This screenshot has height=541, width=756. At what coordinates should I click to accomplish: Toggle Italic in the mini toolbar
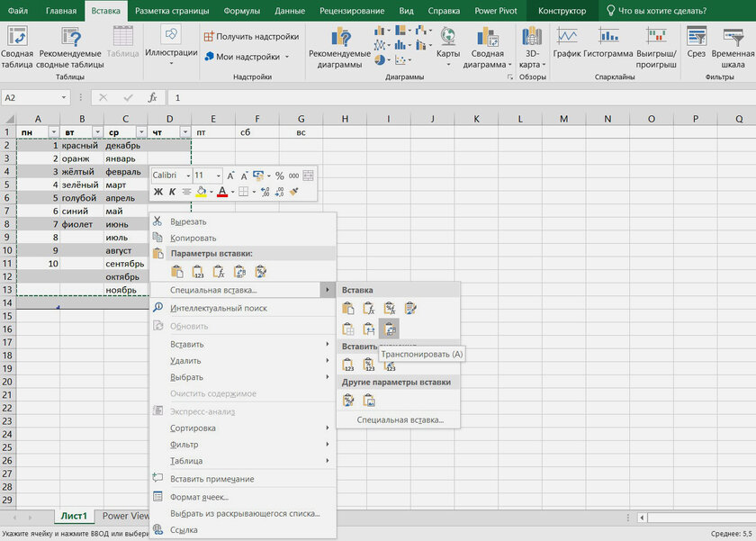click(172, 192)
